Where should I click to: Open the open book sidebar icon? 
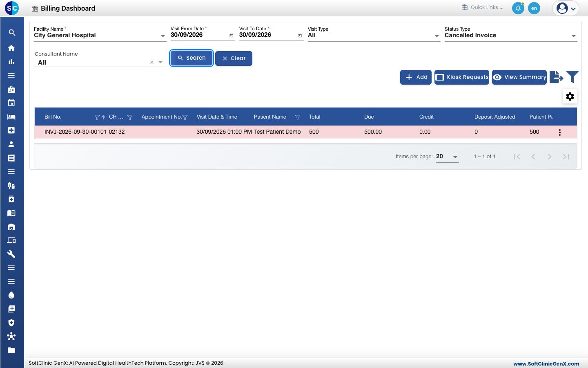[11, 213]
